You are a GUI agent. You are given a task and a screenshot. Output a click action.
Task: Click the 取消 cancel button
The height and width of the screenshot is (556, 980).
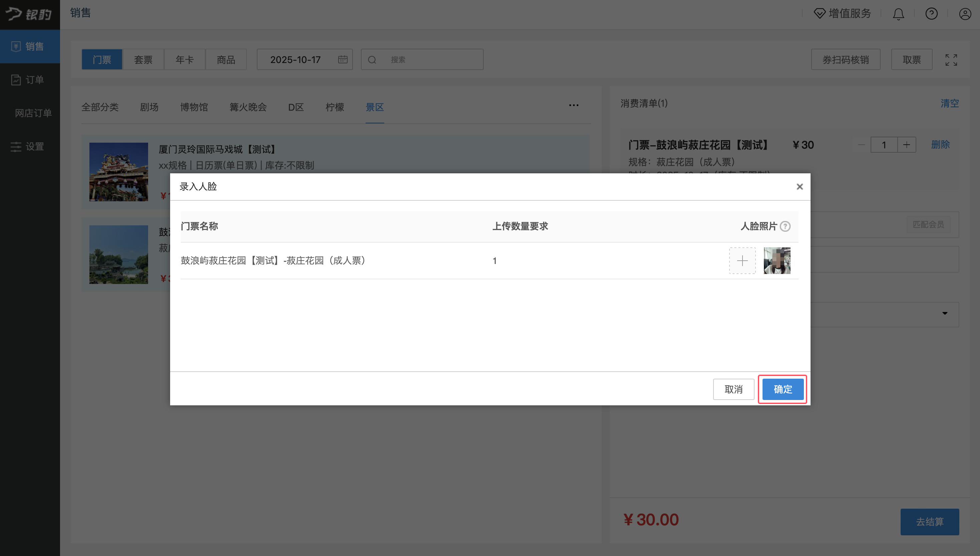[733, 389]
